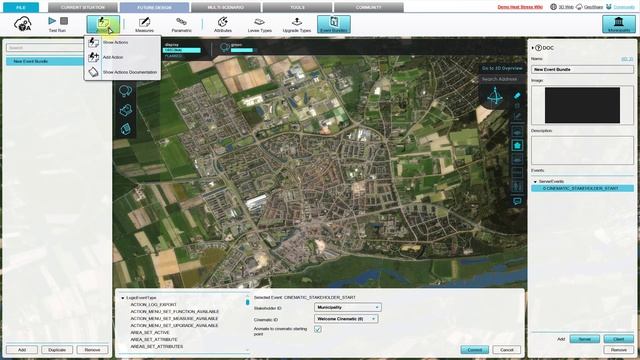Add a new event bundle
Image resolution: width=640 pixels, height=360 pixels.
point(22,350)
